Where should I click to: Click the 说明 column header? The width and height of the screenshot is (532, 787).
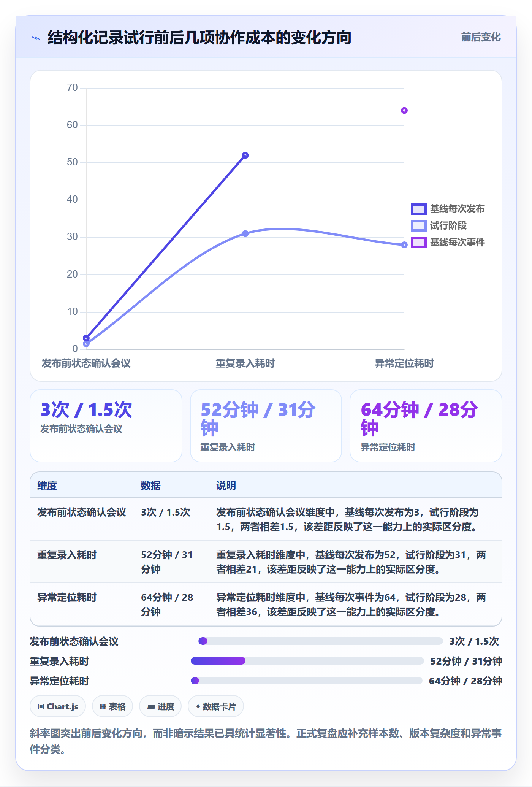pos(226,486)
